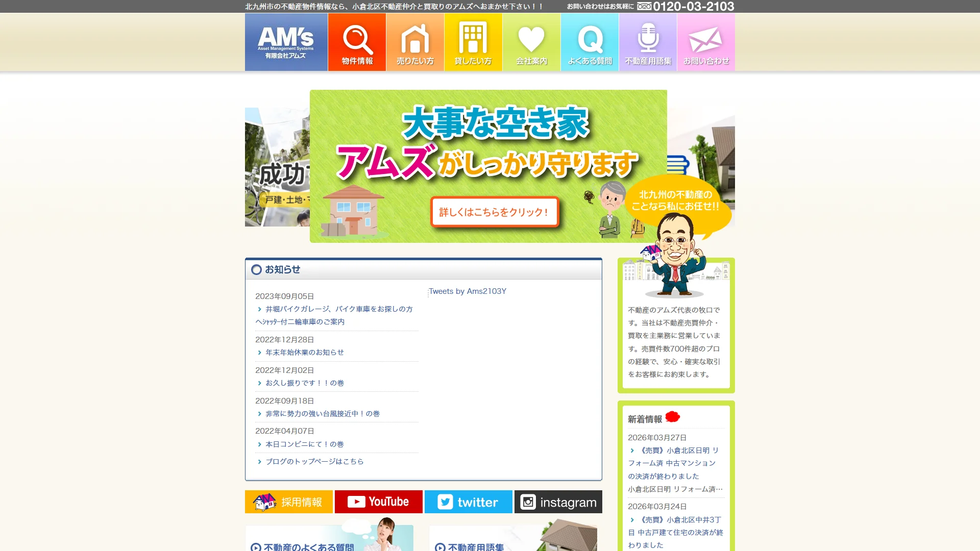Open the instagram banner
The width and height of the screenshot is (980, 551).
click(558, 502)
